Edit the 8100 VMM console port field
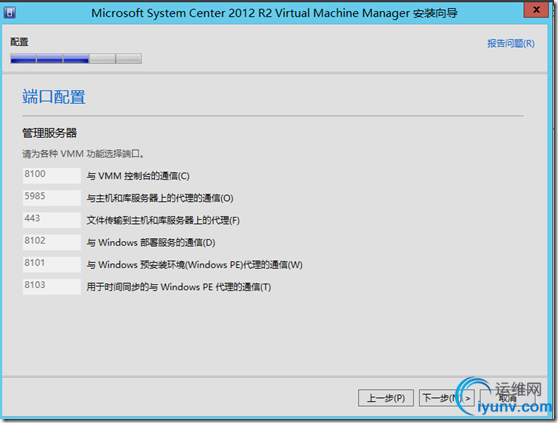The image size is (558, 423). click(52, 175)
